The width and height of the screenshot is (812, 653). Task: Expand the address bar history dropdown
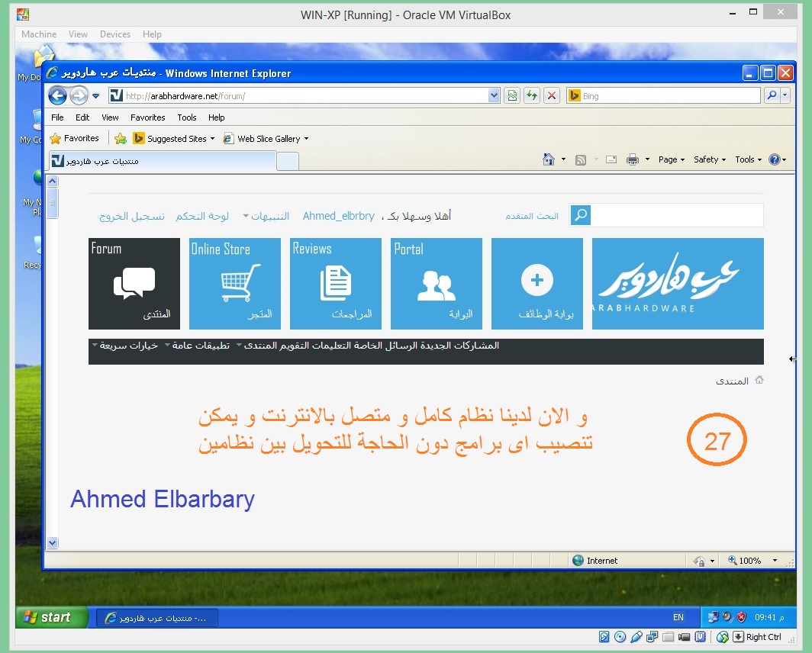click(x=494, y=95)
